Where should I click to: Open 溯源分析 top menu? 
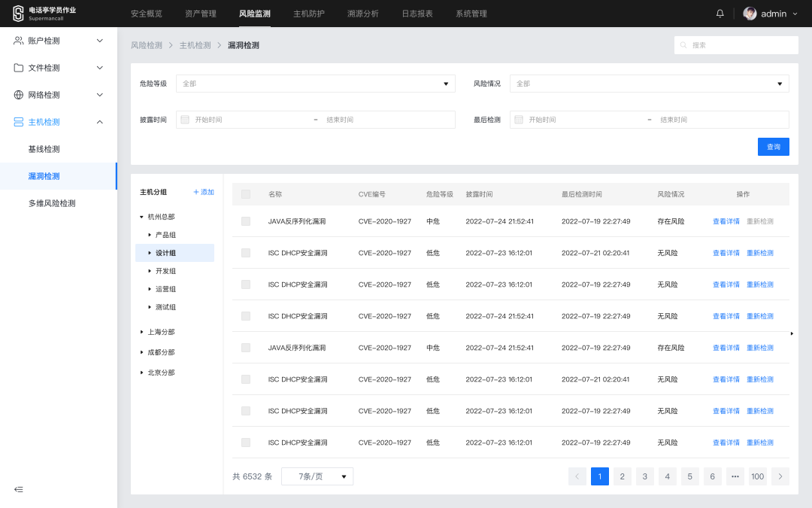click(363, 14)
